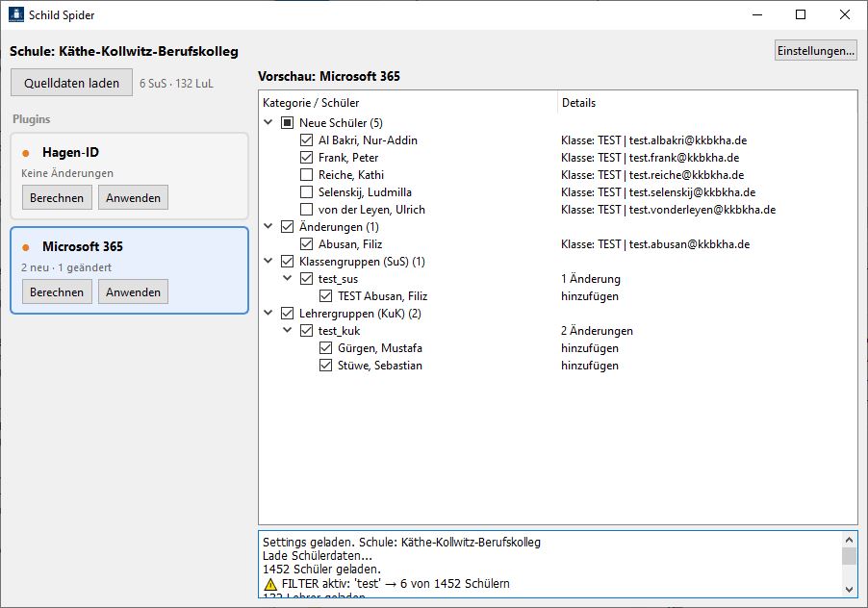Click test.frank@kkbkha.de details cell
Screen dimensions: 868x608
(650, 158)
